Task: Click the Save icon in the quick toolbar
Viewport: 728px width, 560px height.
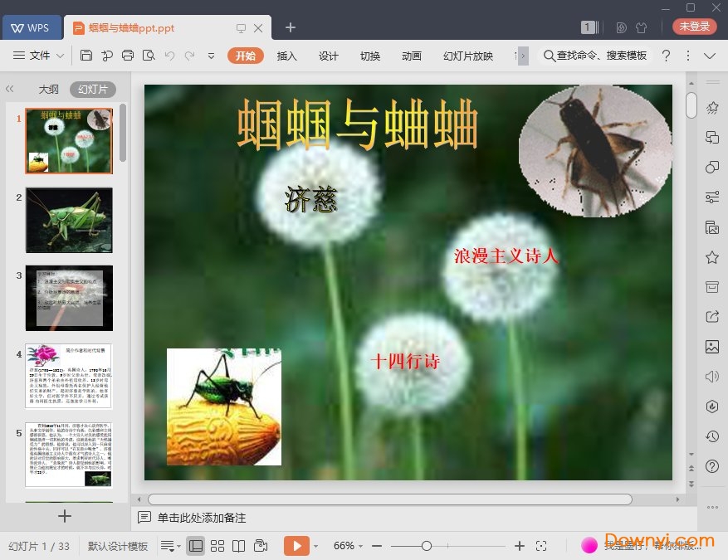Action: point(86,56)
